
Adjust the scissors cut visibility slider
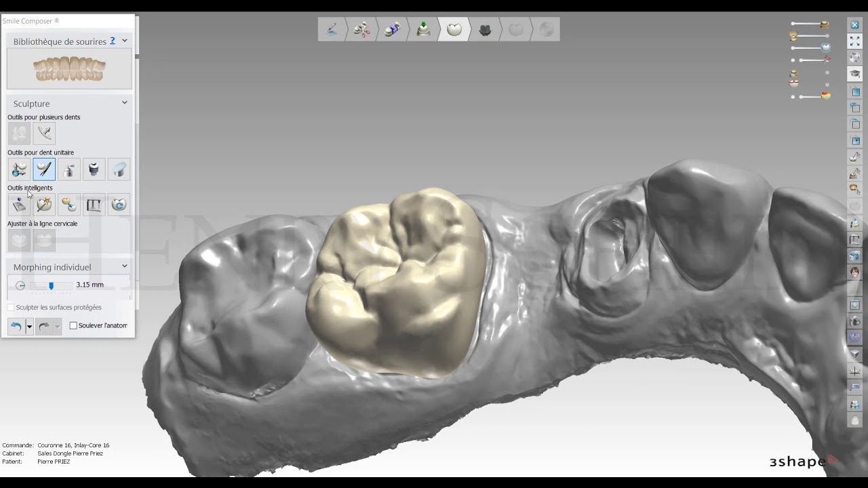click(x=810, y=60)
